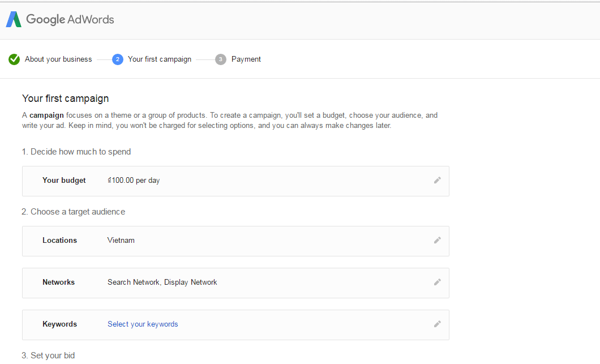The width and height of the screenshot is (600, 364).
Task: Go to the About your business step
Action: tap(58, 59)
